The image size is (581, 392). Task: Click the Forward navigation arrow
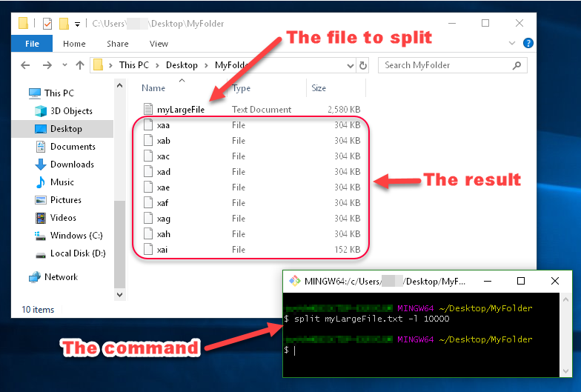[47, 65]
